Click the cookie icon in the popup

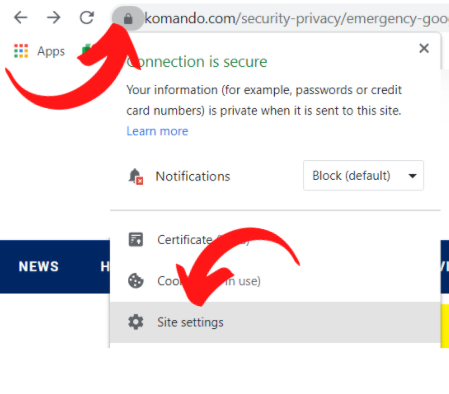[x=136, y=281]
